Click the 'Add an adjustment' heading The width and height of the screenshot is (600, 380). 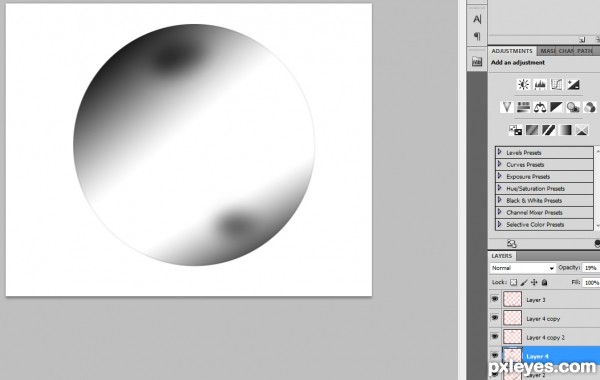tap(517, 62)
